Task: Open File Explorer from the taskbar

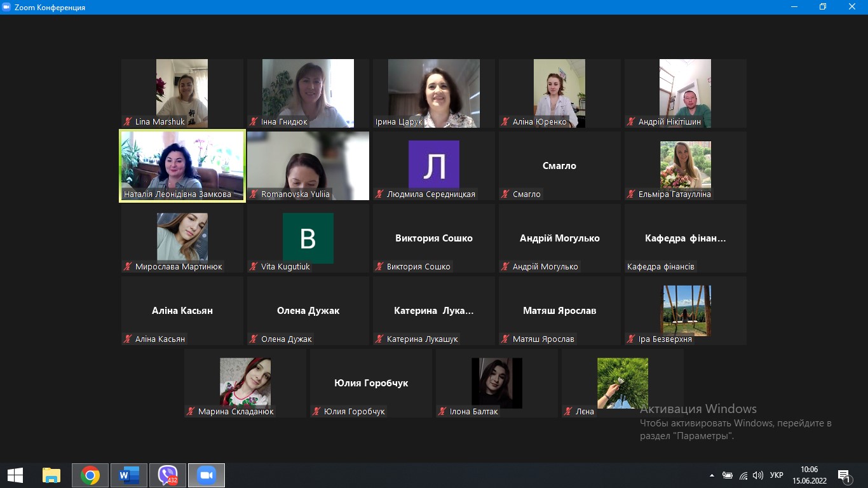Action: (x=51, y=475)
